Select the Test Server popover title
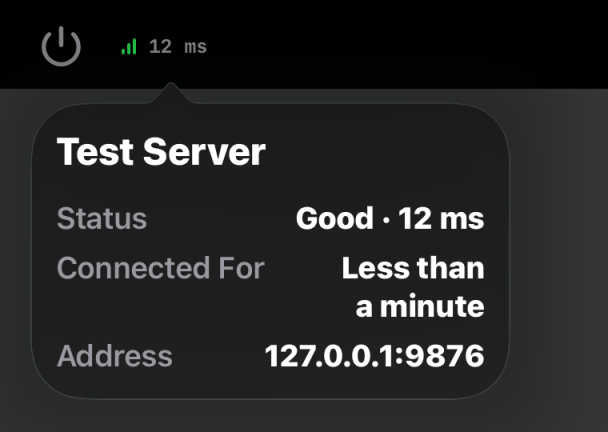This screenshot has width=608, height=432. pos(161,152)
